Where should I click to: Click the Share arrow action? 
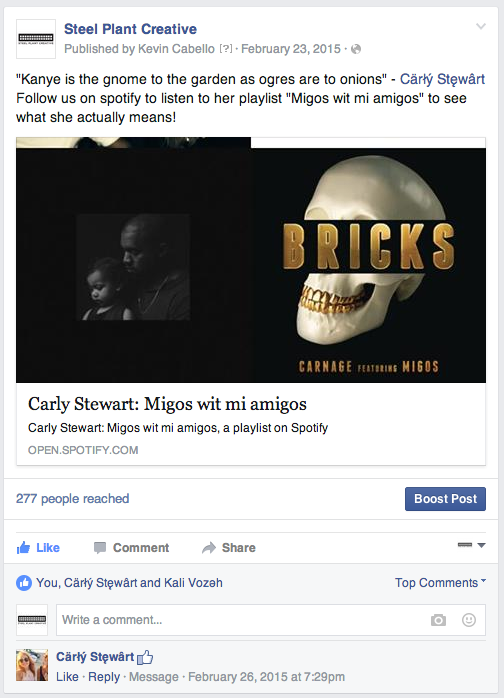229,548
